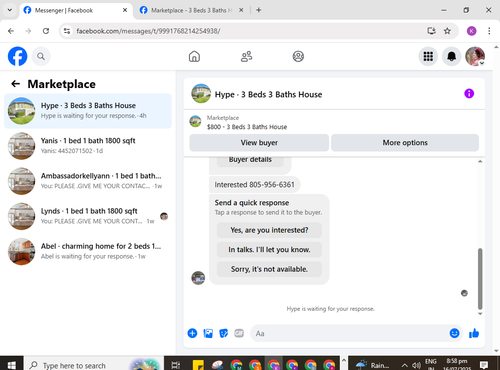The width and height of the screenshot is (500, 370).
Task: Click the Windows taskbar search box
Action: pos(94,365)
